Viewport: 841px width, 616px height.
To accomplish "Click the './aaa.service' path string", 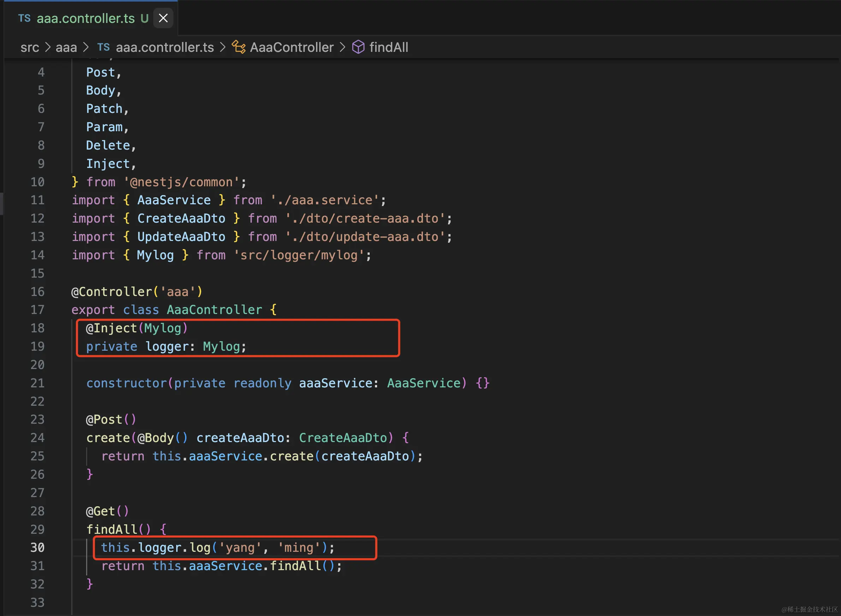I will click(x=324, y=200).
